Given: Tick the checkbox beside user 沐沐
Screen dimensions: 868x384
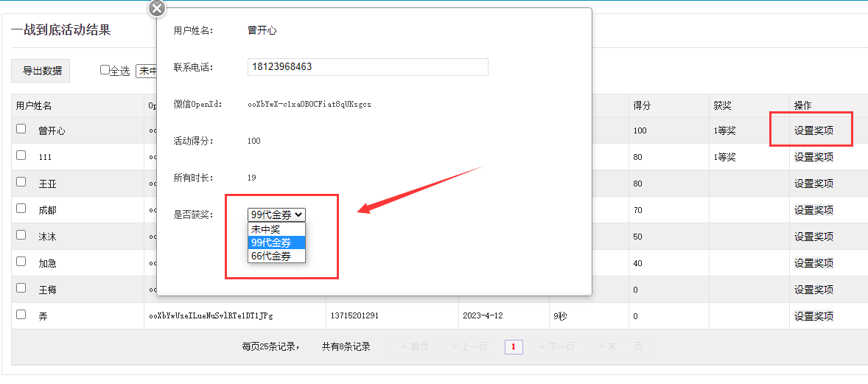Looking at the screenshot, I should point(21,235).
